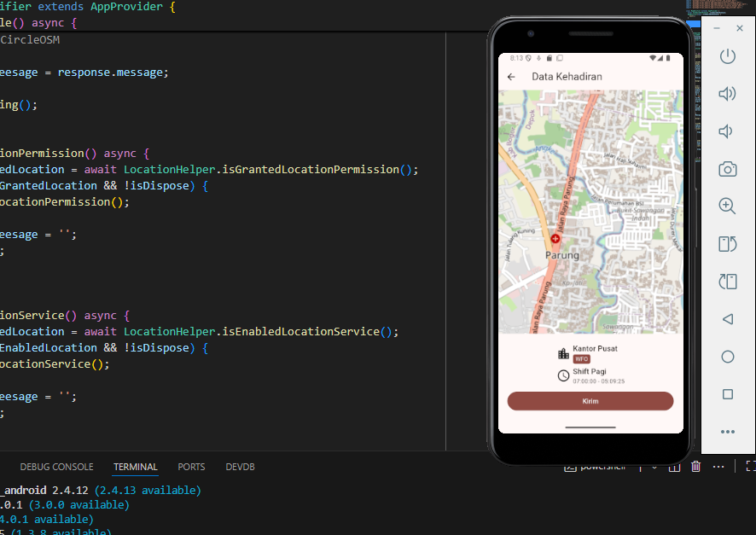Rotate the emulator screen left
Image resolution: width=756 pixels, height=535 pixels.
[728, 243]
